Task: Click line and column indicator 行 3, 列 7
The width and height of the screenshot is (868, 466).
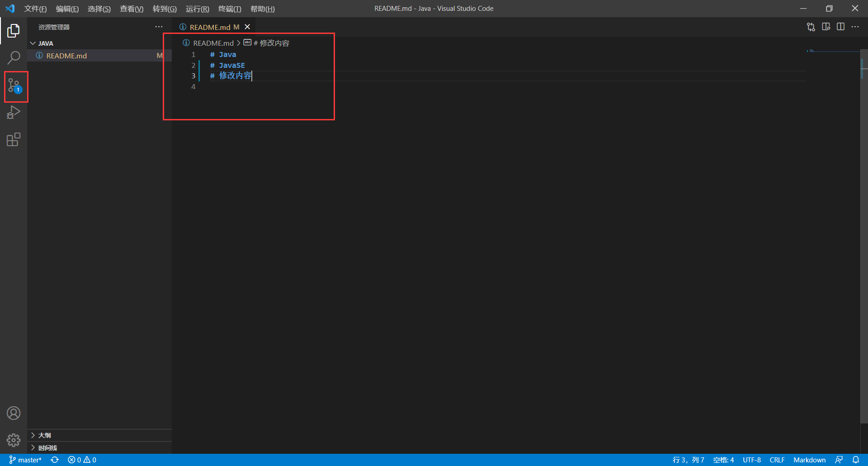Action: pos(688,460)
